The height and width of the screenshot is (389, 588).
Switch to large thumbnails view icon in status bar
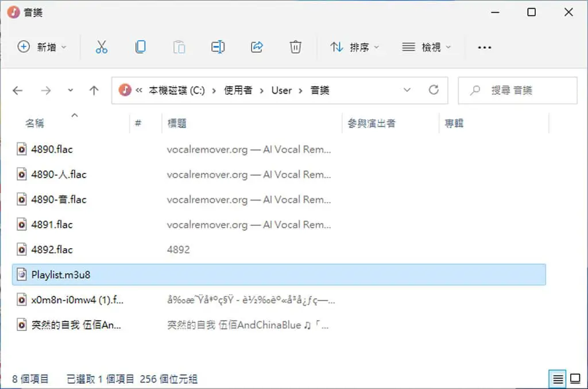(x=575, y=379)
